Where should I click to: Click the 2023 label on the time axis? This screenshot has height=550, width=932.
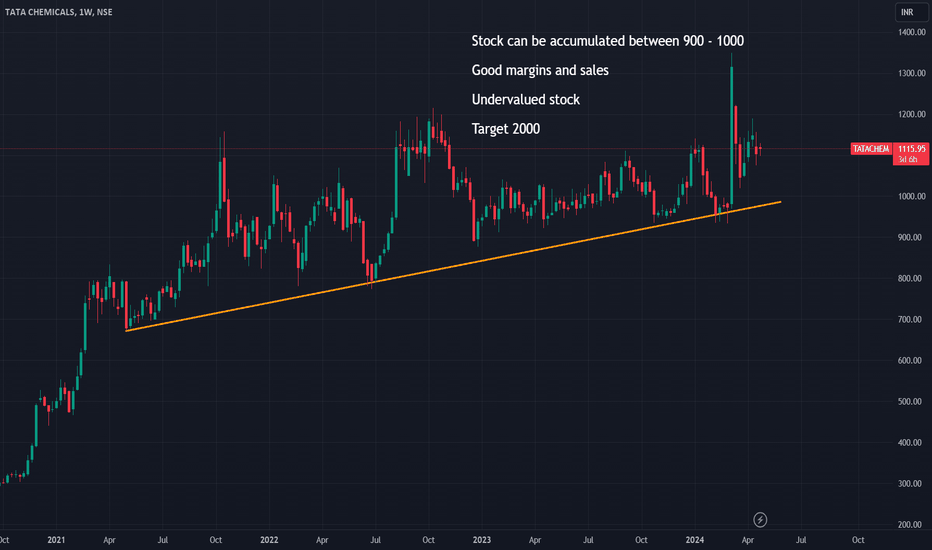[x=481, y=540]
